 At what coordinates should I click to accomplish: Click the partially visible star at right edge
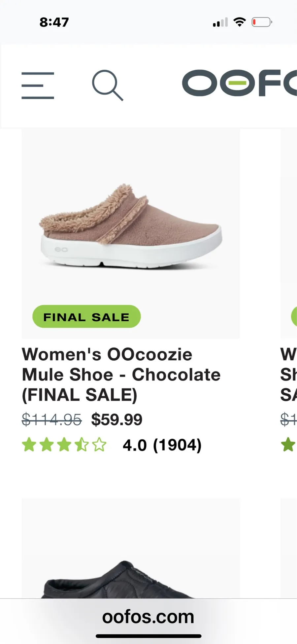click(288, 445)
